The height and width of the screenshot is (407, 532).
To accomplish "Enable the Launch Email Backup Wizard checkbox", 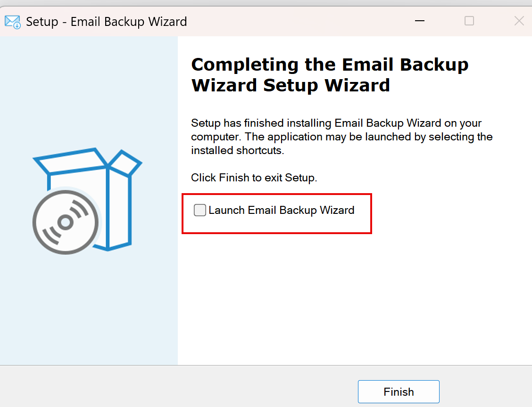I will point(200,210).
